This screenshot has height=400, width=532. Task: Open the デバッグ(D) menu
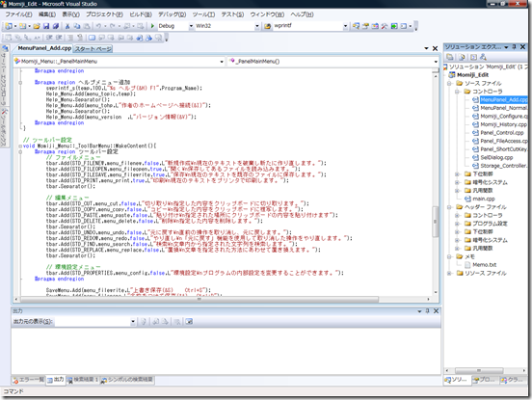pos(172,14)
